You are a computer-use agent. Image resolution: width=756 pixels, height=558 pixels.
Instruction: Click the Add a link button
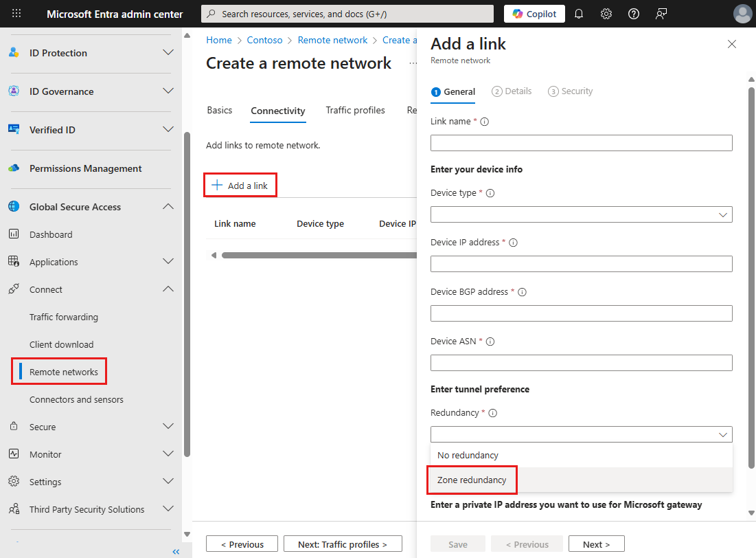pyautogui.click(x=240, y=186)
